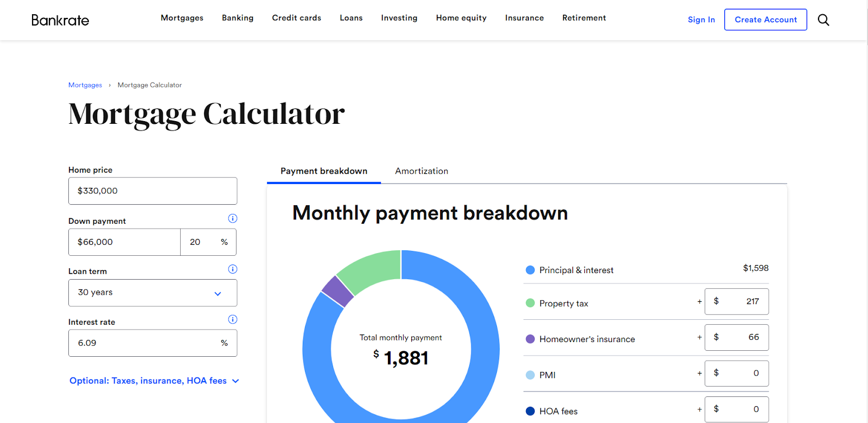Edit the PMI amount field

tap(737, 374)
